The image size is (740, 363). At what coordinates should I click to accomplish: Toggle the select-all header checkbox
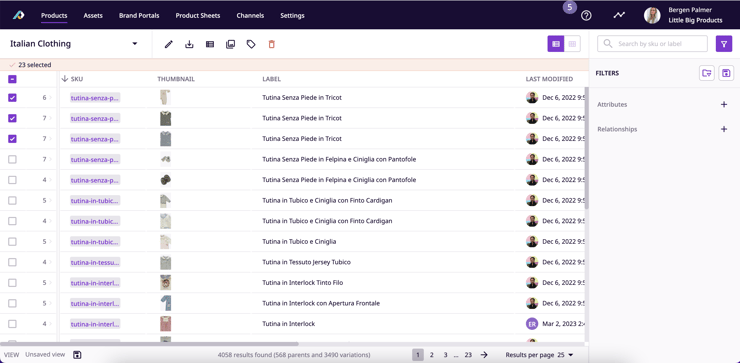tap(12, 79)
